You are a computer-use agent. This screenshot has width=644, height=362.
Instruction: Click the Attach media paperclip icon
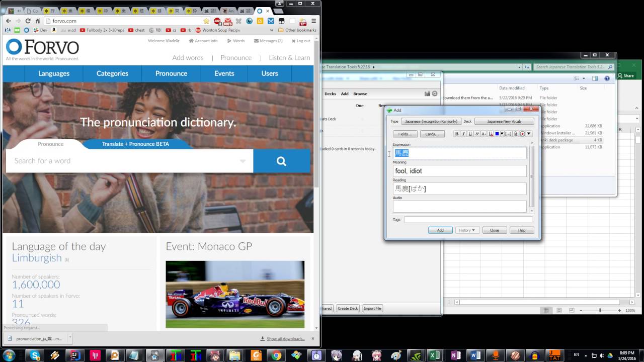tap(516, 134)
